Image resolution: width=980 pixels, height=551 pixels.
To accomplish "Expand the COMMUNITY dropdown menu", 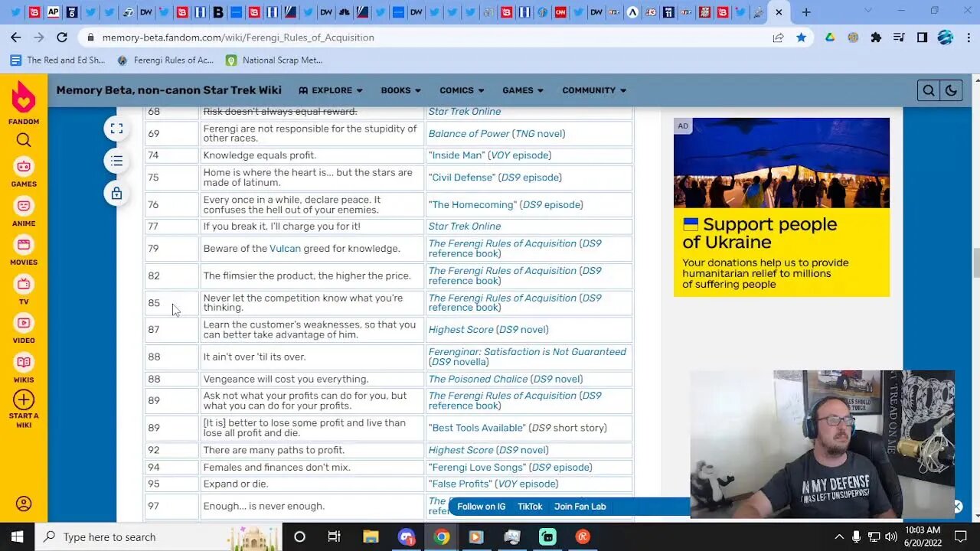I will click(594, 90).
